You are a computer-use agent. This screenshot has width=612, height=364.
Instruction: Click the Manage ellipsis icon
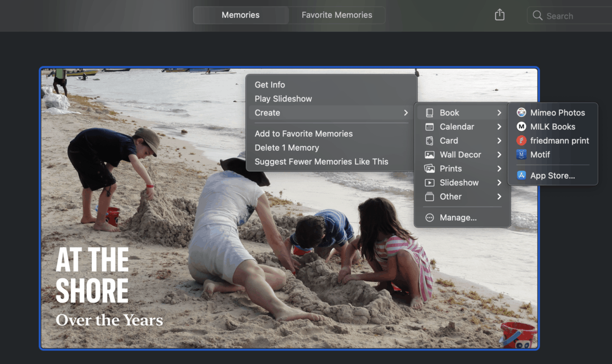429,217
